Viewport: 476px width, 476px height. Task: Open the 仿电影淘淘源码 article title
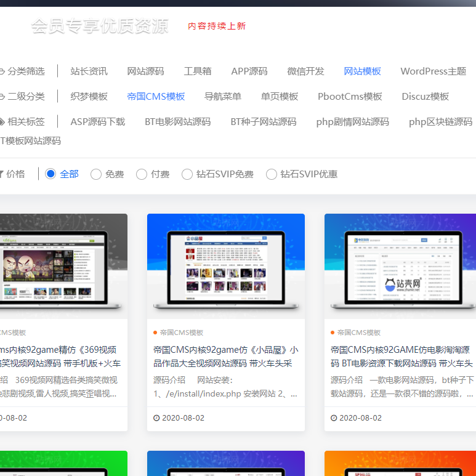click(x=402, y=357)
